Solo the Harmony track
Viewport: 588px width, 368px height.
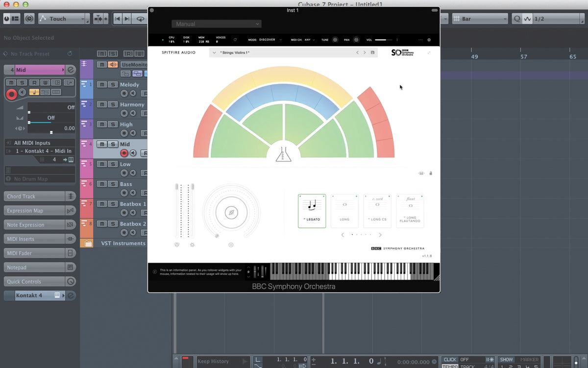tap(113, 105)
